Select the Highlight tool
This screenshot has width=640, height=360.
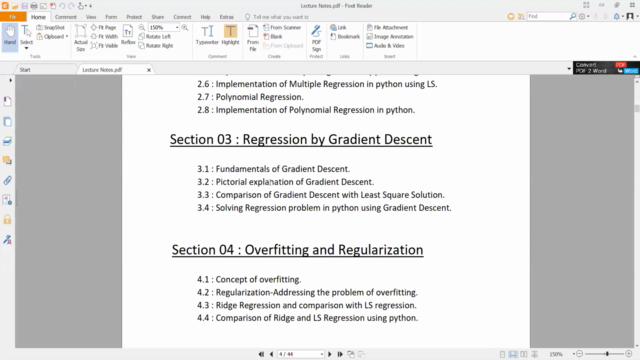click(230, 35)
